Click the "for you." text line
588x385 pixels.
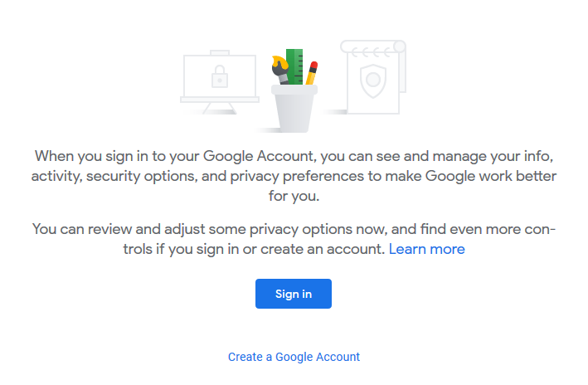294,196
